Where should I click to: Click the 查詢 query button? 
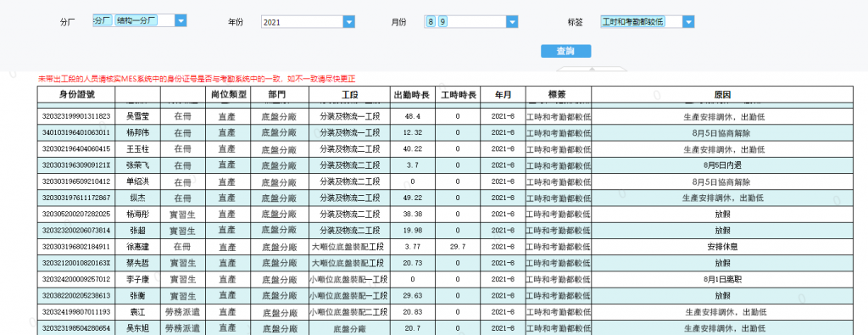(x=565, y=51)
